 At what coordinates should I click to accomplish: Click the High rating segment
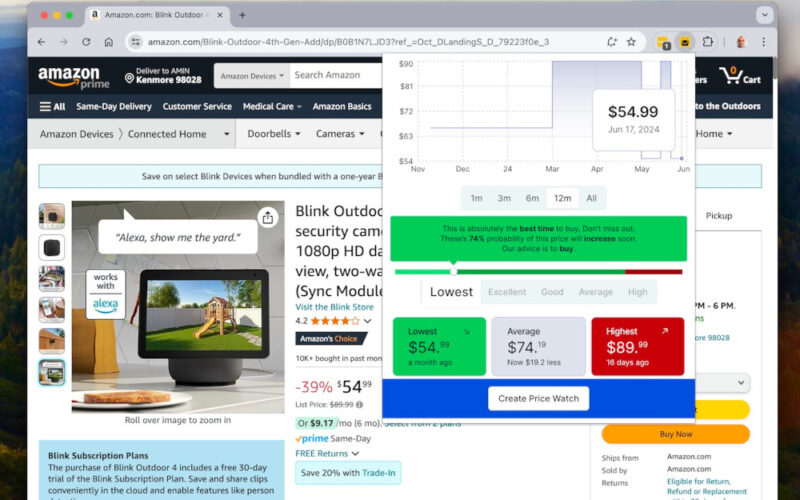coord(637,292)
